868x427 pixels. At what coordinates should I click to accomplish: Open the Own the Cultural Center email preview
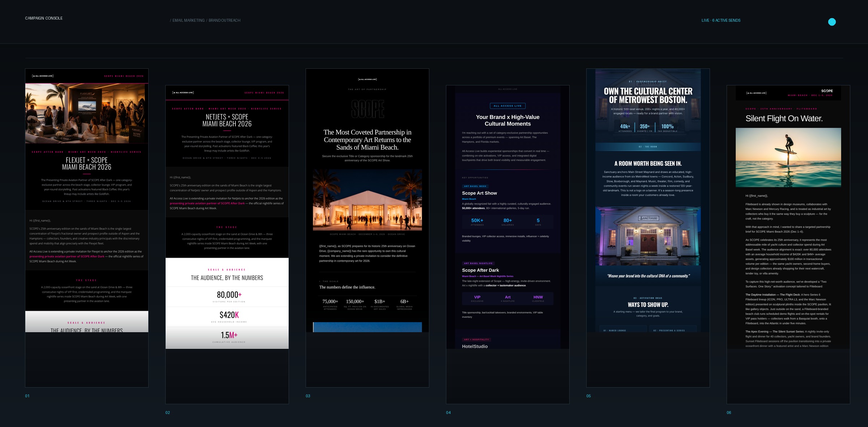(x=648, y=228)
